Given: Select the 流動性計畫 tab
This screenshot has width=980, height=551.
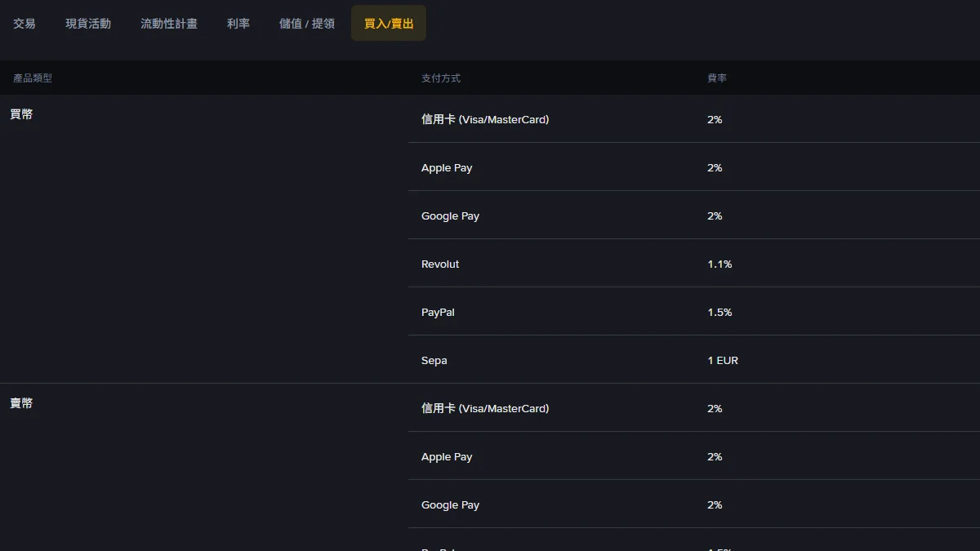Looking at the screenshot, I should [169, 24].
